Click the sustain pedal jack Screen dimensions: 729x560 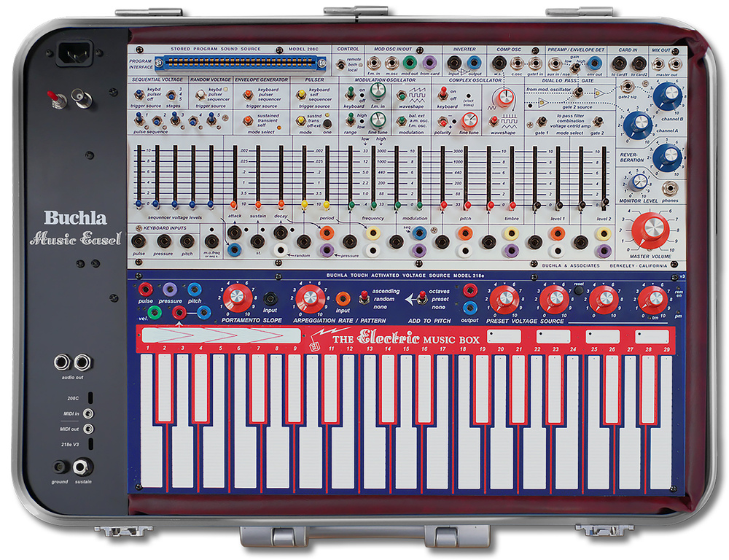82,467
